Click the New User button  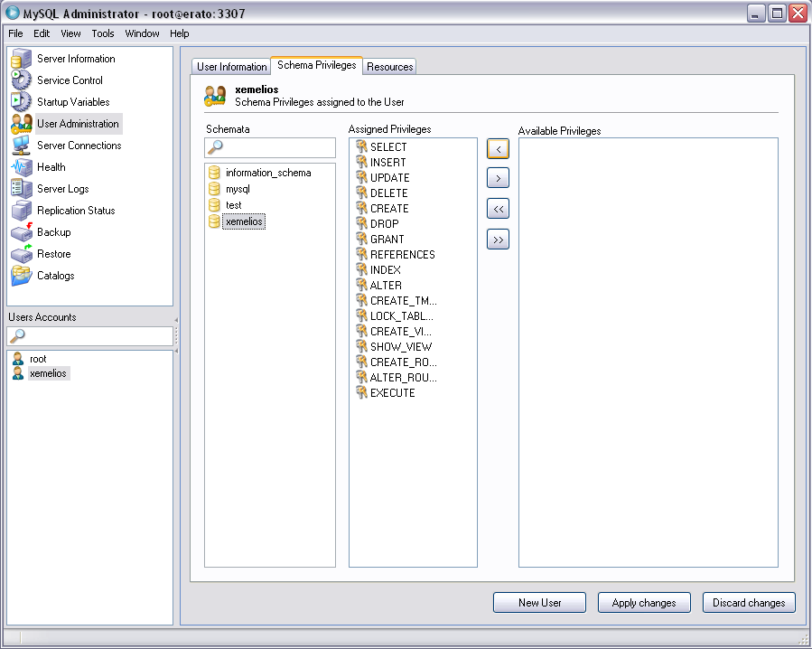tap(539, 602)
